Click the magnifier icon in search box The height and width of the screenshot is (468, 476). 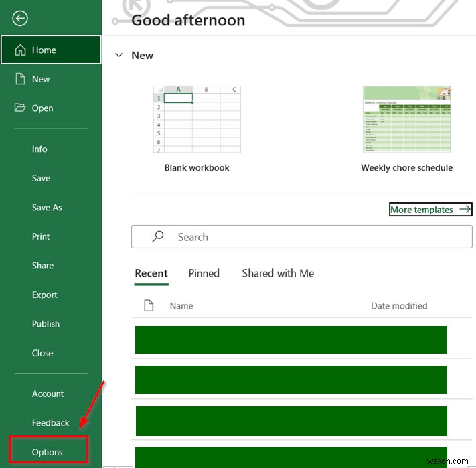pos(158,236)
